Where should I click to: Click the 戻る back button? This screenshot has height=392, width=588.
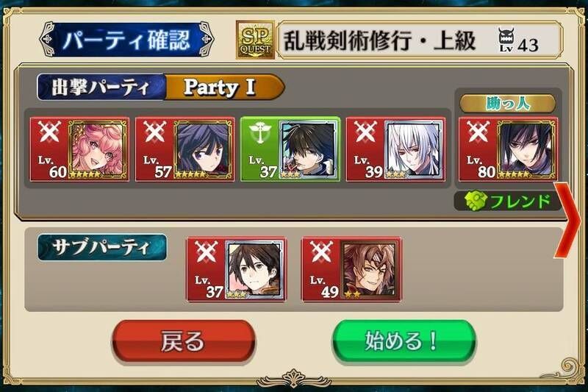pos(183,341)
